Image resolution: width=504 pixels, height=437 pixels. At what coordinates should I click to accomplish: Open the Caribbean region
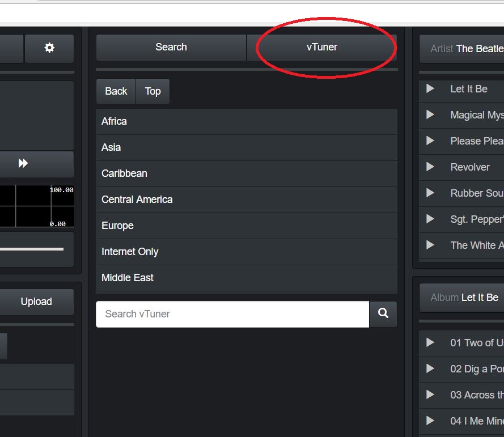point(247,173)
